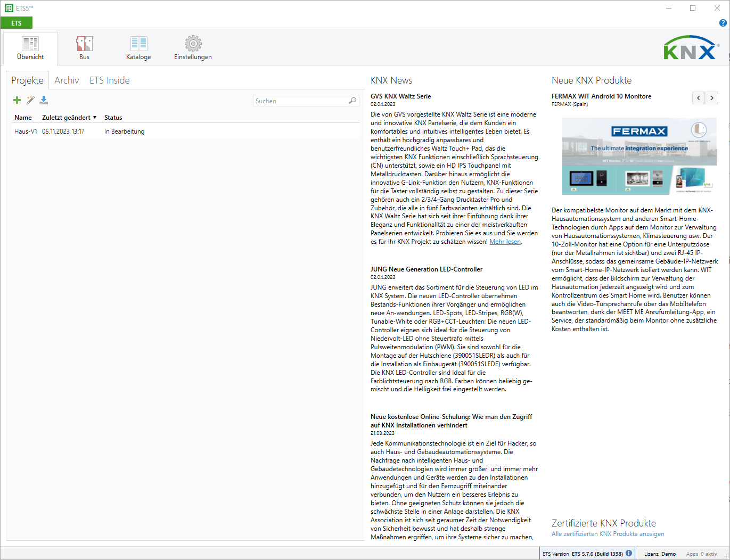The width and height of the screenshot is (730, 560).
Task: Open Einstellungen settings gear
Action: click(193, 48)
